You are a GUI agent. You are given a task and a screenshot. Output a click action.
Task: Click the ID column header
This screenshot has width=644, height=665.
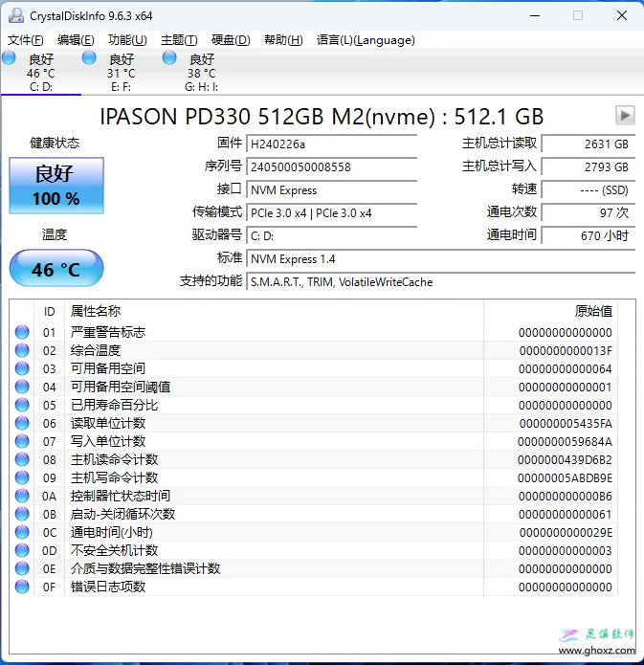coord(49,311)
